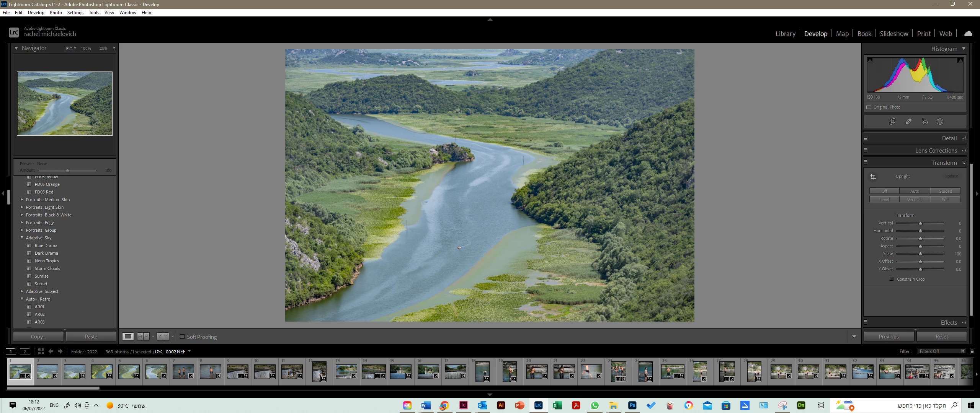980x413 pixels.
Task: Open the Settings menu
Action: pyautogui.click(x=75, y=12)
